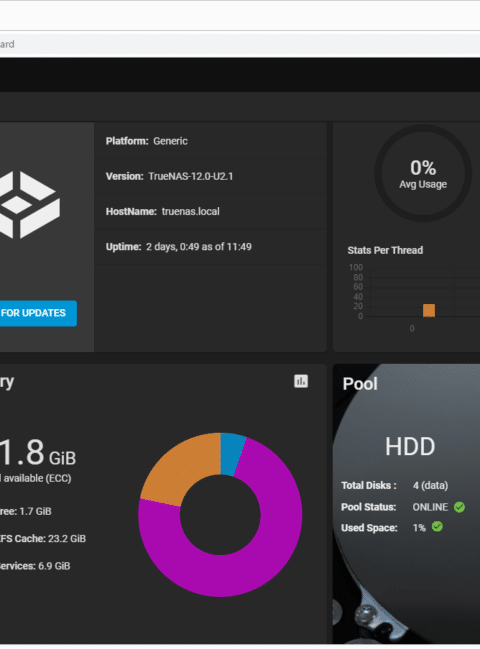Viewport: 480px width, 650px height.
Task: Click the browser address bar
Action: [240, 44]
